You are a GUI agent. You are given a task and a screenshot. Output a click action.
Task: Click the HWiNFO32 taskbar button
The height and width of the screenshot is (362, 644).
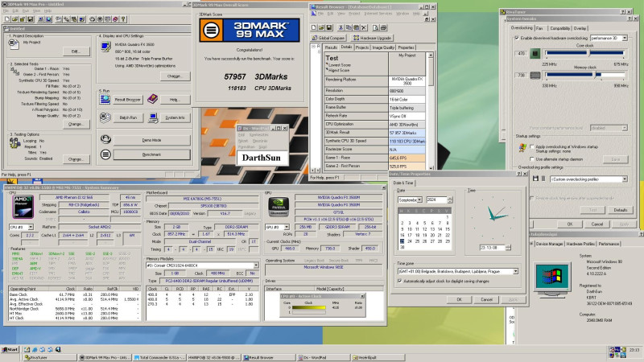tap(213, 357)
